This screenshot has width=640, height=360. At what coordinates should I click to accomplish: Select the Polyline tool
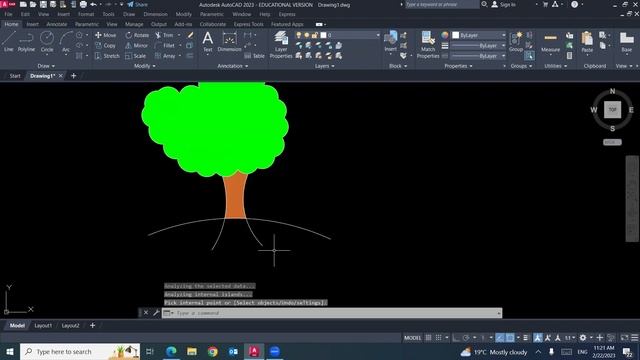tap(26, 41)
